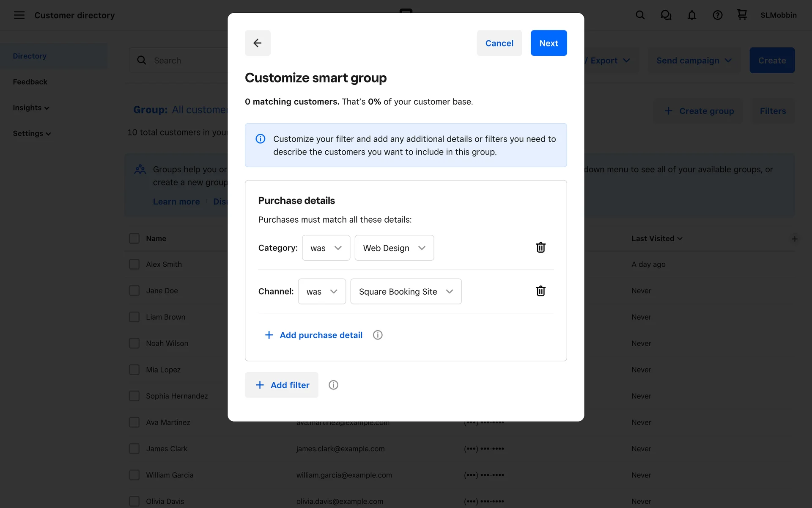Toggle the select-all Name header checkbox

(134, 238)
